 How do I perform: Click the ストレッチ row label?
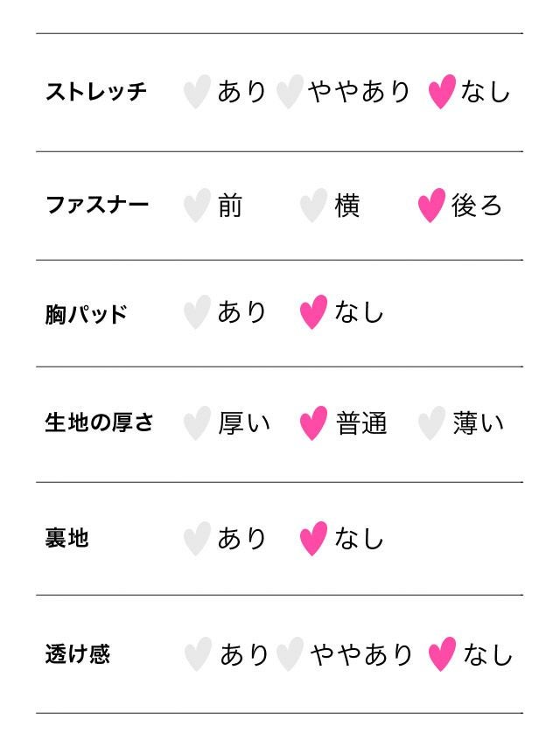[96, 92]
